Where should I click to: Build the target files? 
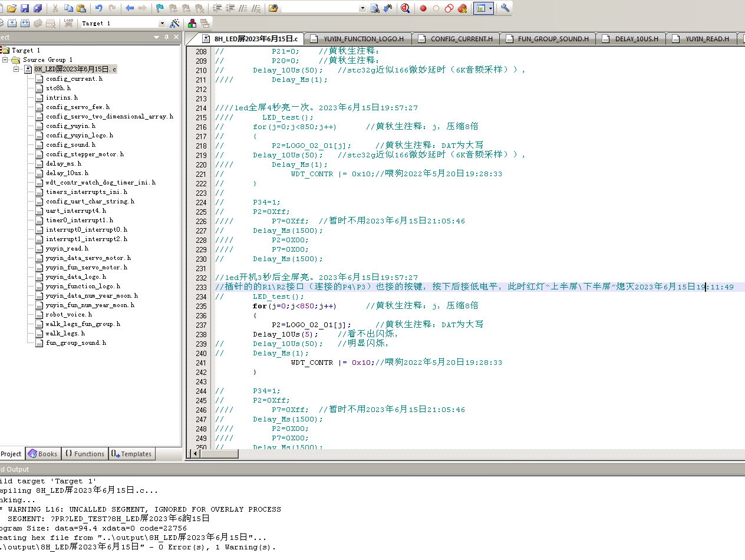point(11,24)
